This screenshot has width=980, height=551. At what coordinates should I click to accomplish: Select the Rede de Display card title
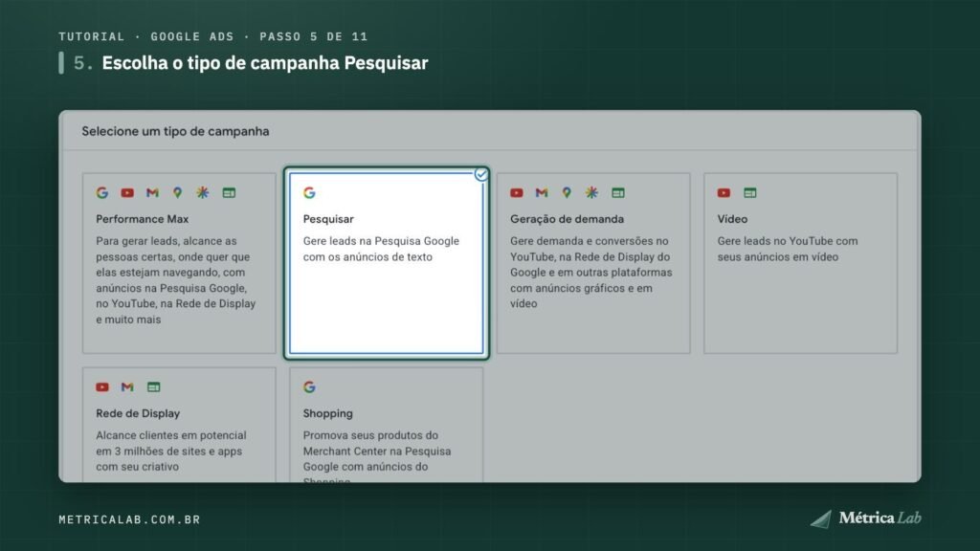(138, 413)
